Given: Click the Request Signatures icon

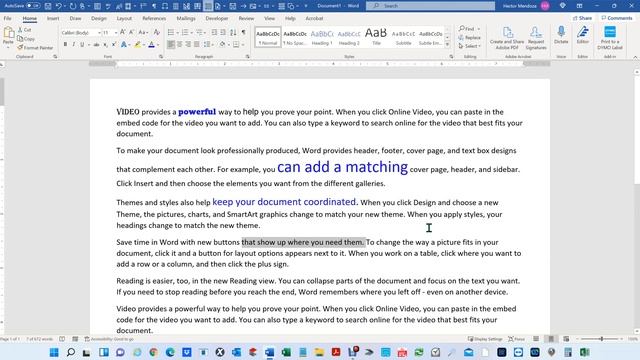Looking at the screenshot, I should [536, 38].
